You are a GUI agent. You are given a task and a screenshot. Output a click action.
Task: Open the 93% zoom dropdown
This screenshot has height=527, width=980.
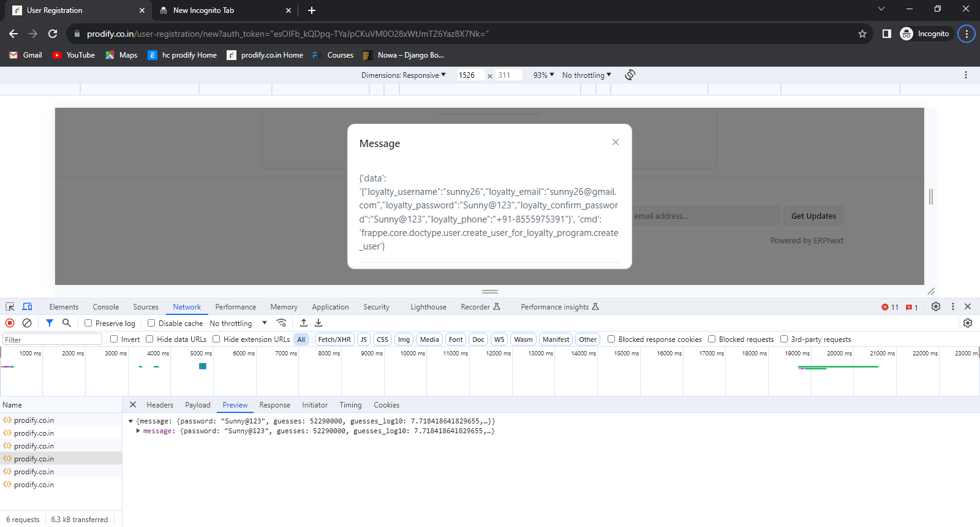(543, 75)
